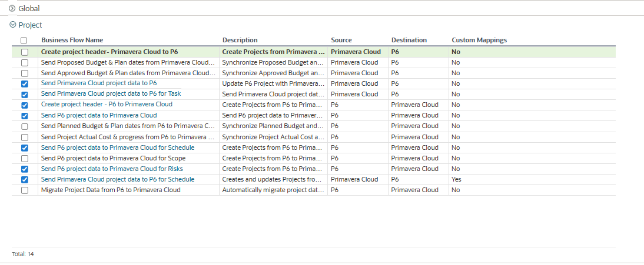Select Send Primavera Cloud project data for Schedule row

tap(118, 180)
